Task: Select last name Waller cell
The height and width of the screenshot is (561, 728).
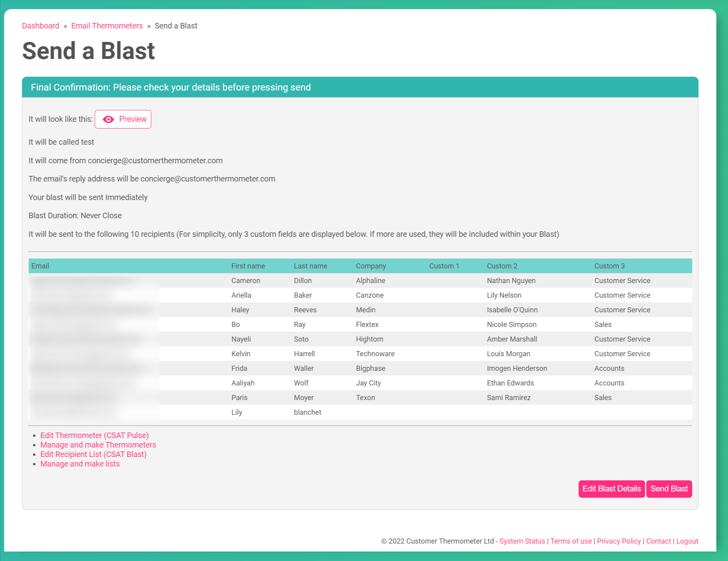Action: coord(303,368)
